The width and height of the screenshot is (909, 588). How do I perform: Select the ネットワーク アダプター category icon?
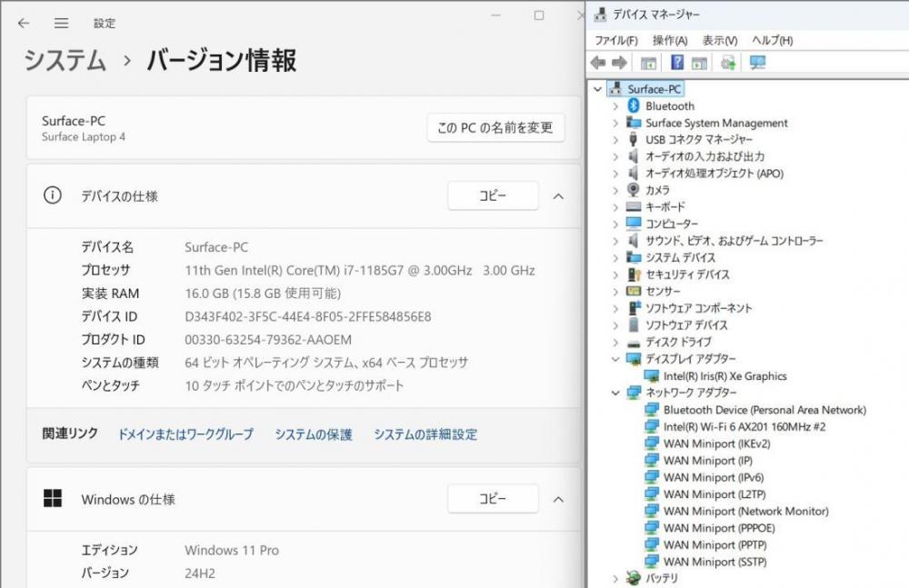tap(634, 393)
